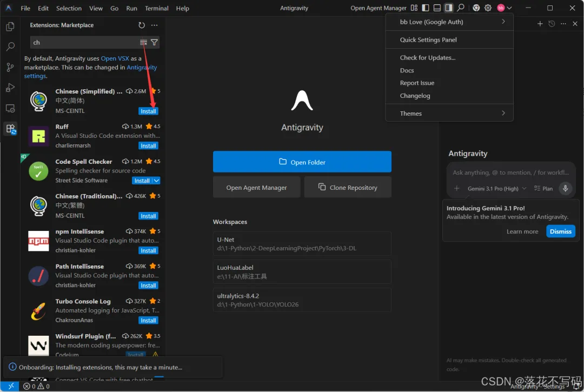
Task: Clear the extensions search results
Action: coord(143,42)
